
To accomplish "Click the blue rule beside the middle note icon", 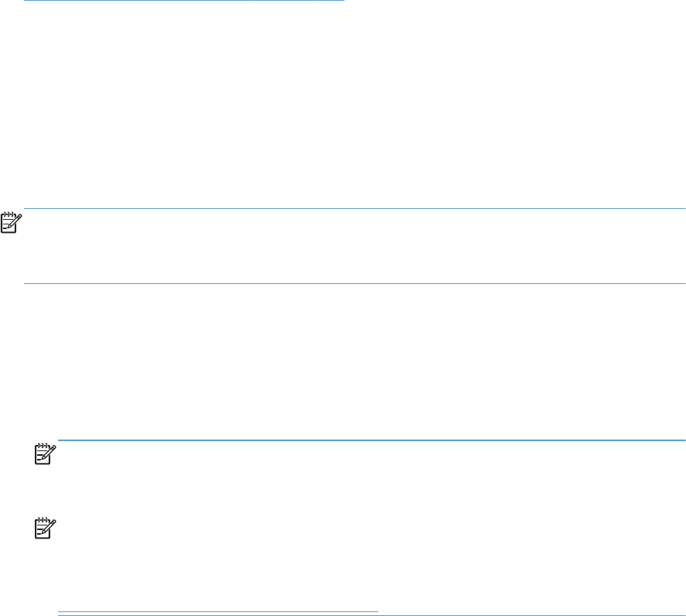I will [371, 441].
